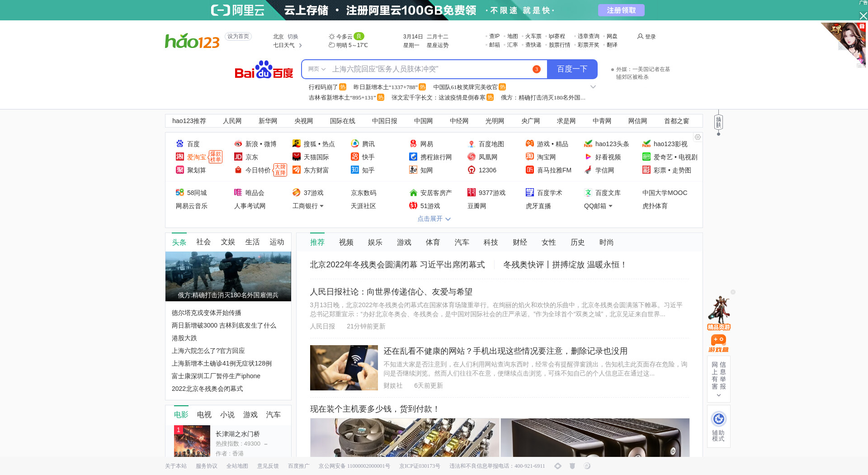Image resolution: width=868 pixels, height=475 pixels.
Task: Select the 财经 feed tab
Action: [520, 242]
